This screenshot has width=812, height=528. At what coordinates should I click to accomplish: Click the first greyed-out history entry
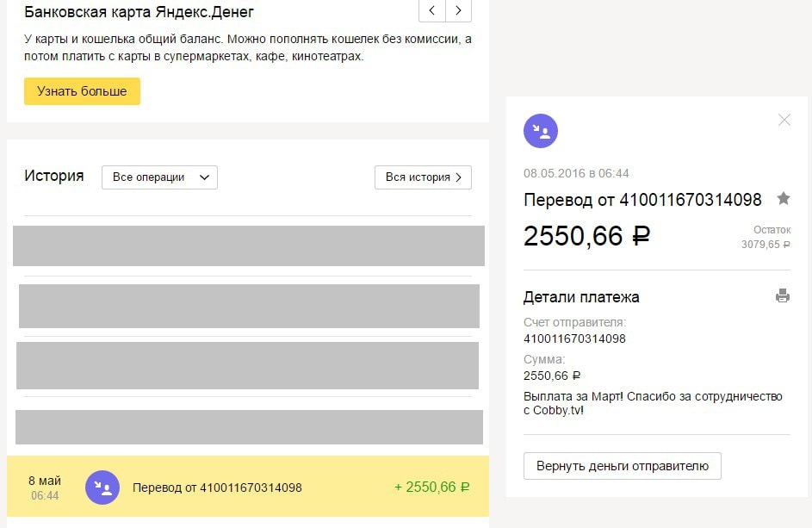click(x=249, y=245)
